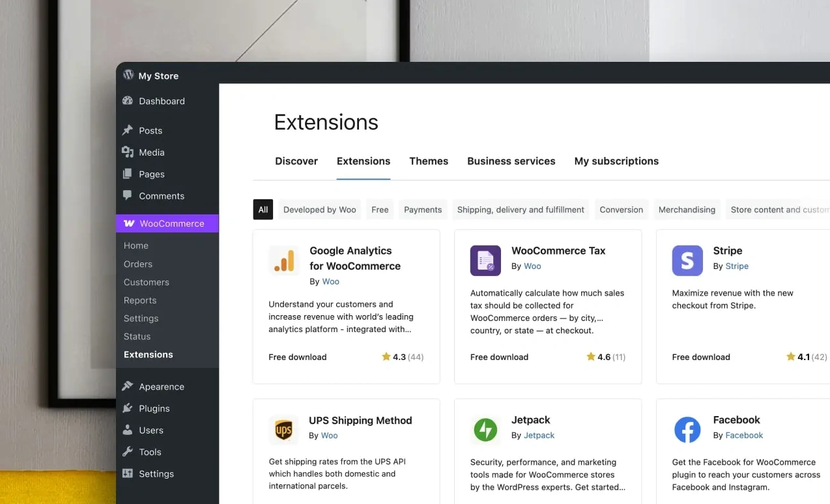Click the star rating on WooCommerce Tax card
Screen dimensions: 830x504
[606, 357]
